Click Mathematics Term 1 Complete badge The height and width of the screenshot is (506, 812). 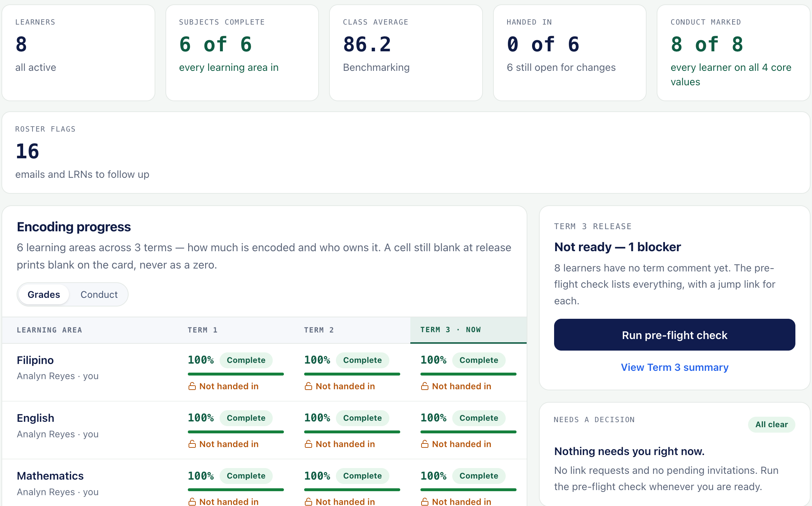[246, 476]
